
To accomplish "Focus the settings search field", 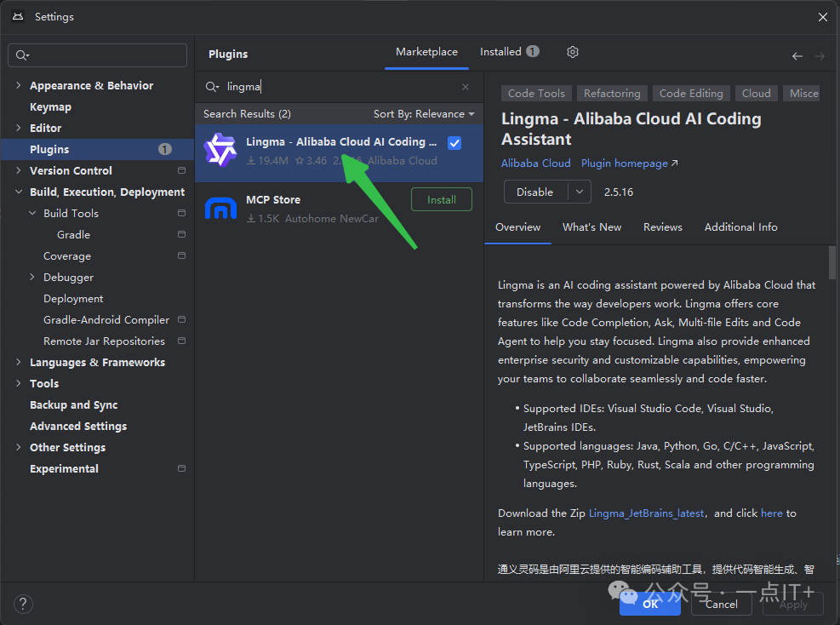I will click(x=98, y=55).
